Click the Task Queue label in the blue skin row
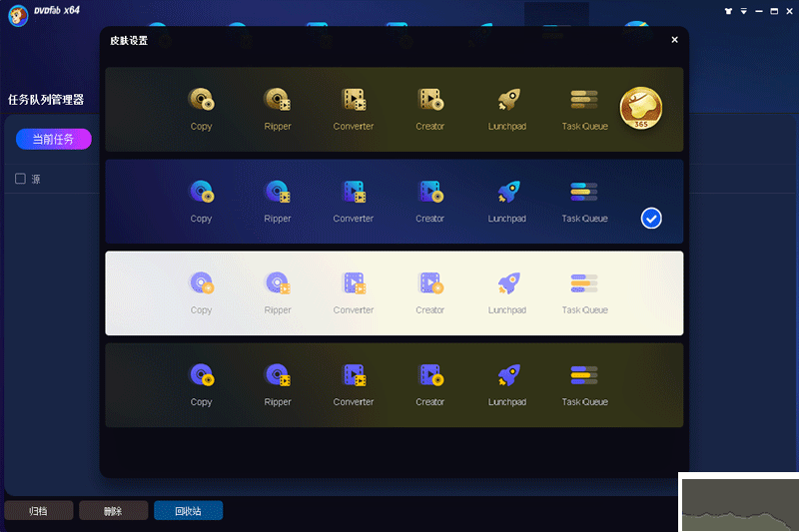 (584, 219)
